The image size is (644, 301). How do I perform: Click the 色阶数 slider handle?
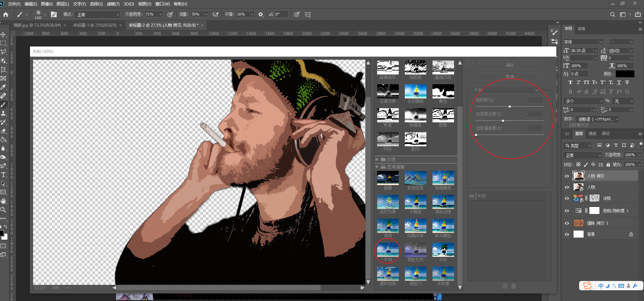point(510,107)
